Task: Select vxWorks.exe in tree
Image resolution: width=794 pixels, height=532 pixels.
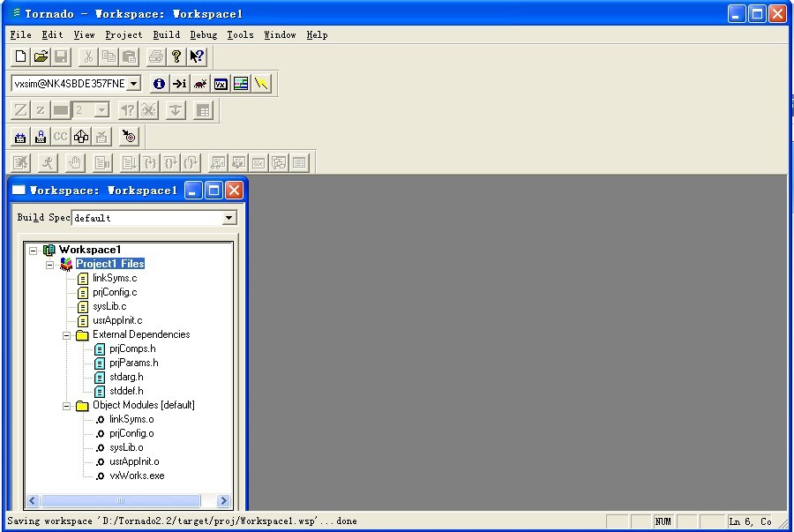Action: pyautogui.click(x=137, y=476)
